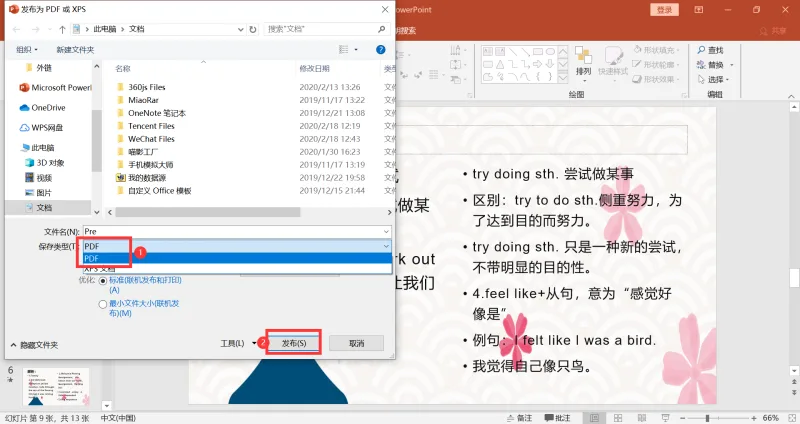Click 新建文件夹 button

coord(75,49)
